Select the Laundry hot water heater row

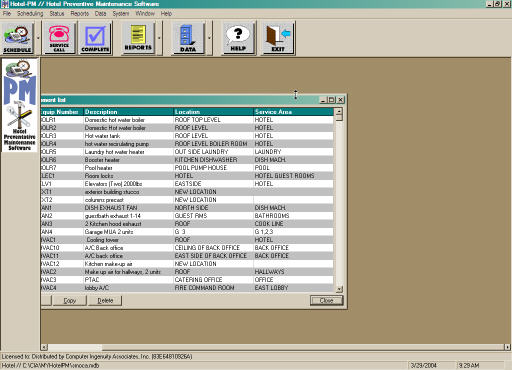187,152
